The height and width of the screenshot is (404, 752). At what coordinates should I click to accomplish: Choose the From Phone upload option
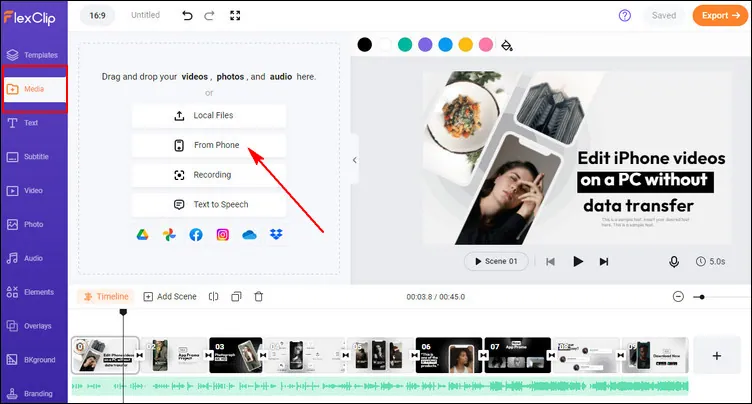pos(209,145)
